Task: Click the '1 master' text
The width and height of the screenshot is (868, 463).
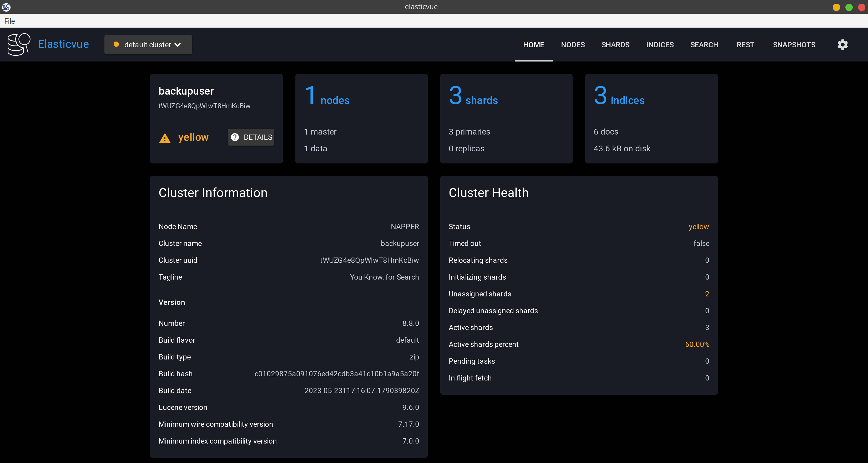Action: (x=320, y=132)
